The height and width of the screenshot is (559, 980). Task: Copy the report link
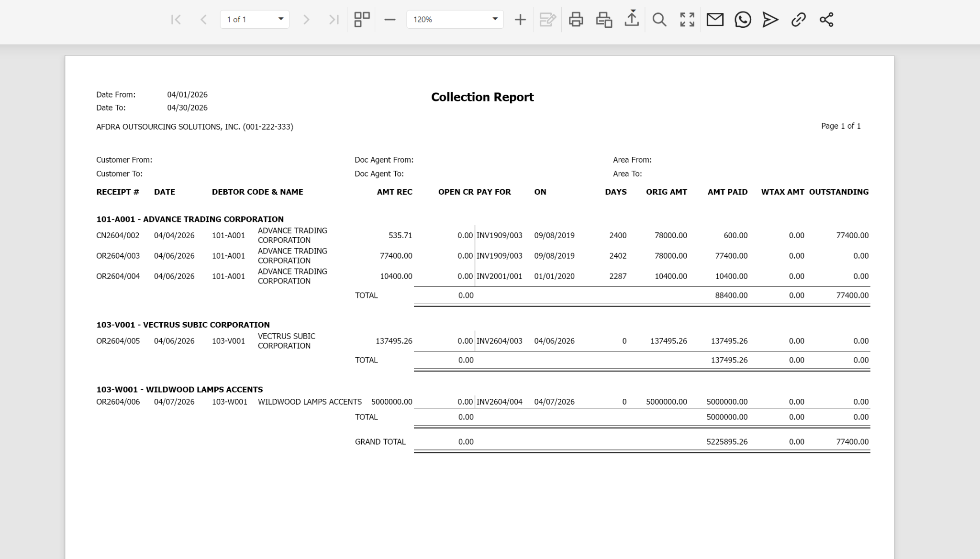pyautogui.click(x=798, y=20)
